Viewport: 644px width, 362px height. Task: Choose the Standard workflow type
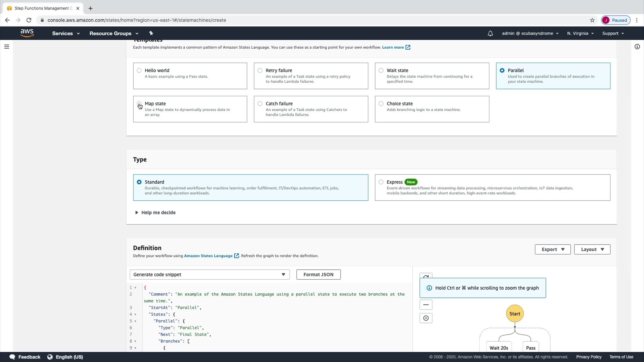pyautogui.click(x=251, y=188)
